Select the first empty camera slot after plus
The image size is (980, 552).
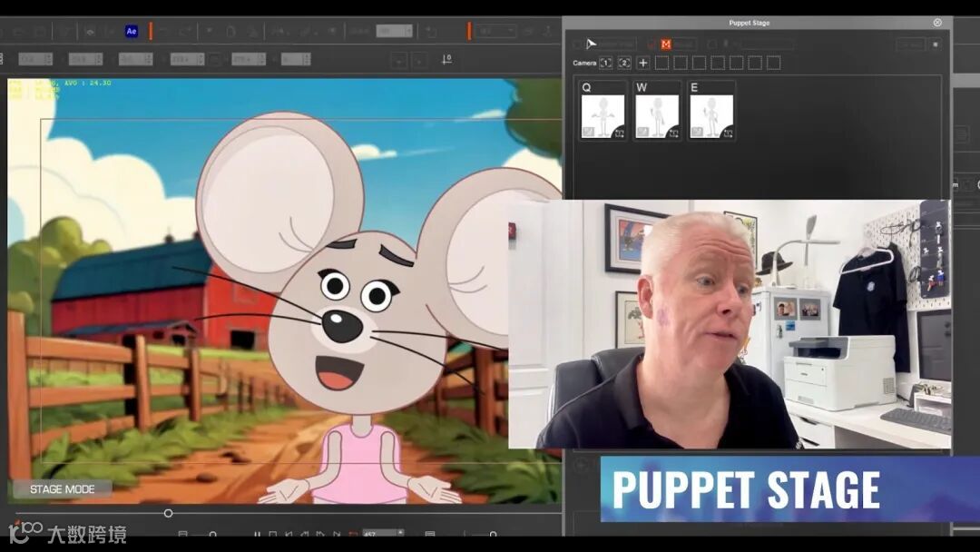coord(661,64)
